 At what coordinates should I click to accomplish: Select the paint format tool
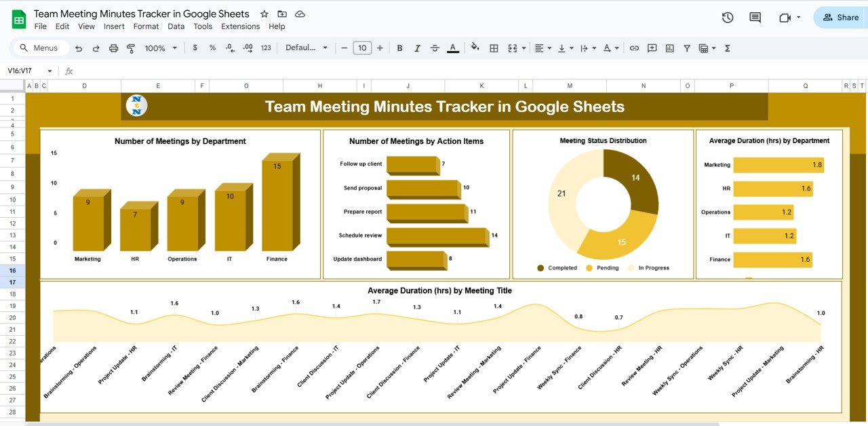[130, 47]
